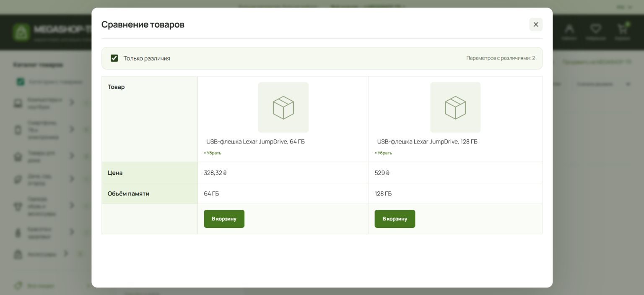Viewport: 644px width, 295px height.
Task: Click the Сравнение товаров heading
Action: (143, 24)
